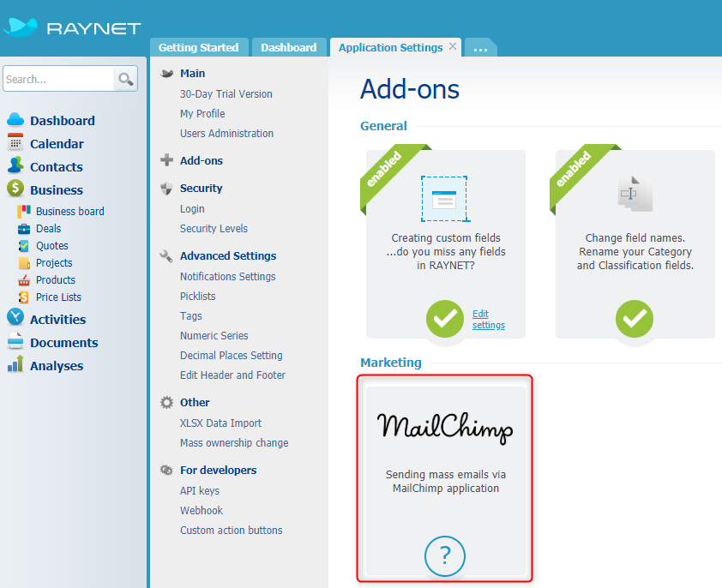
Task: Open Activities in left sidebar
Action: (58, 319)
